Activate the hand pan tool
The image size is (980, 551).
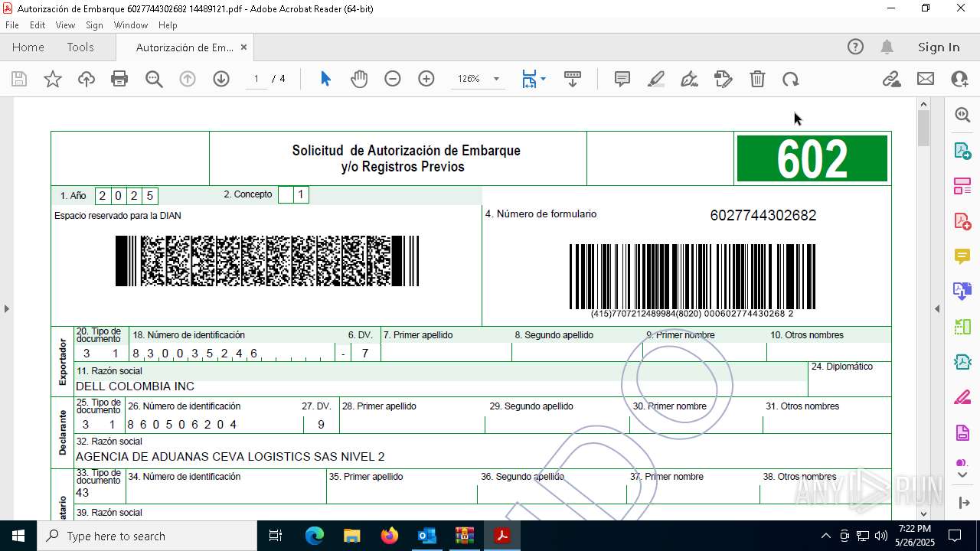pos(359,79)
